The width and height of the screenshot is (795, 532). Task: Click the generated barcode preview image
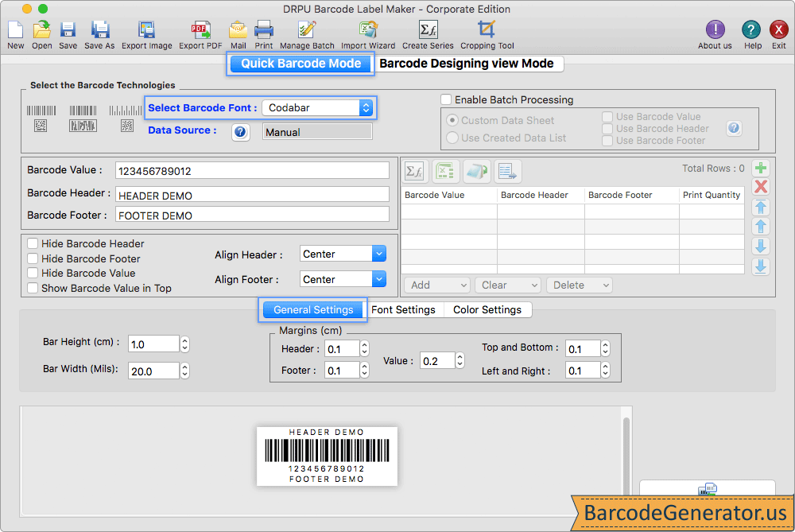[x=327, y=456]
